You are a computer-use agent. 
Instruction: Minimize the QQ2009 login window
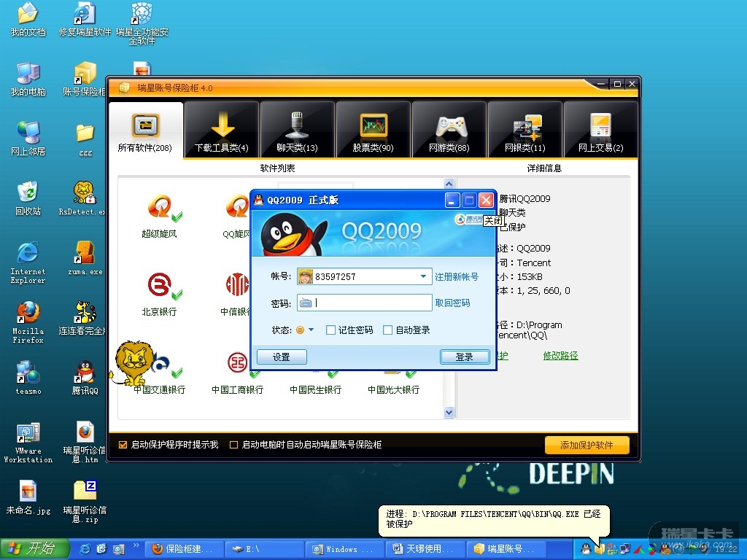(x=452, y=200)
